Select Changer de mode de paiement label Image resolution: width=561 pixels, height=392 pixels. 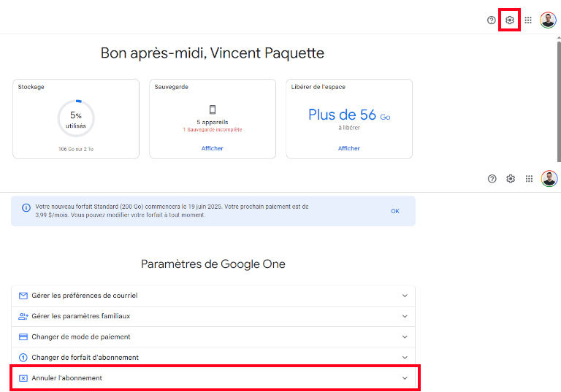point(81,337)
